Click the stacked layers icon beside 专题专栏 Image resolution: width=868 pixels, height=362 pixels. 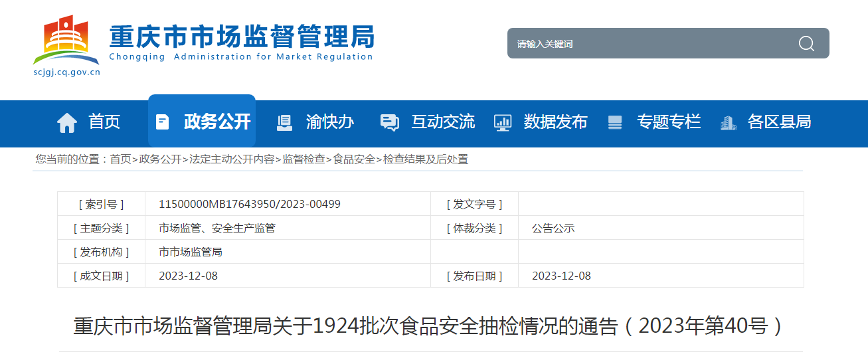615,123
